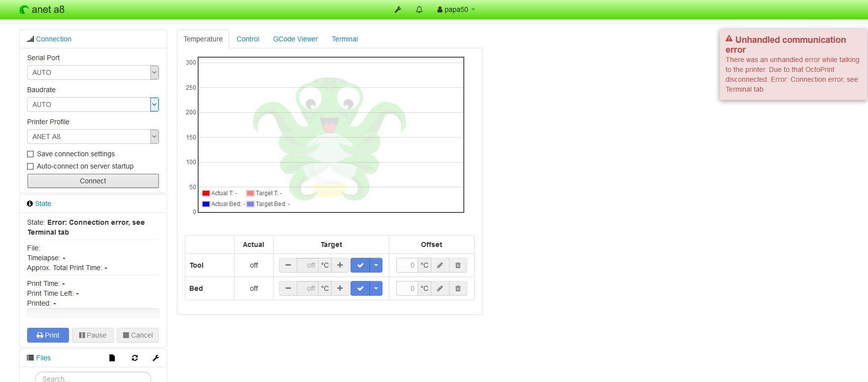Enable Auto-connect on server startup
This screenshot has height=382, width=868.
31,166
